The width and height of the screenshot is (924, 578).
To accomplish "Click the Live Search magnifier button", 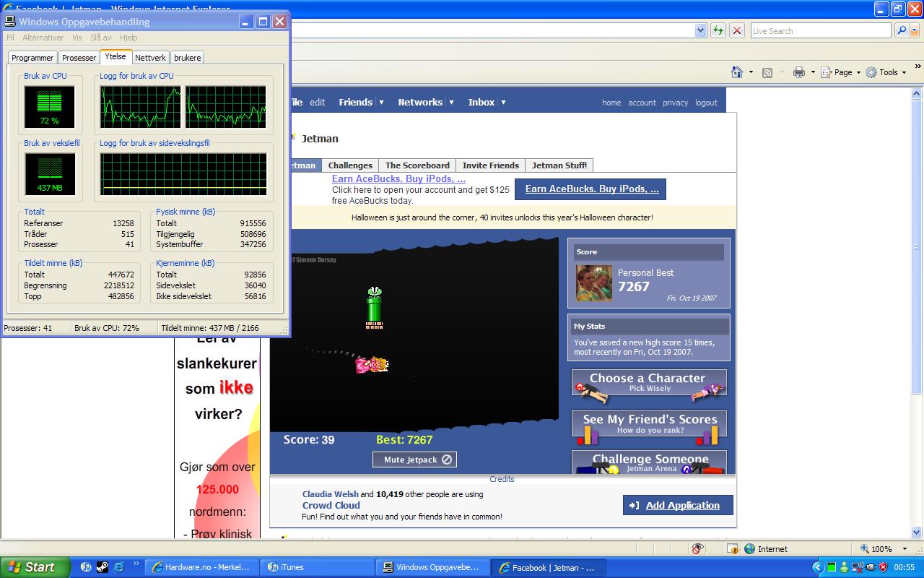I will click(x=902, y=30).
